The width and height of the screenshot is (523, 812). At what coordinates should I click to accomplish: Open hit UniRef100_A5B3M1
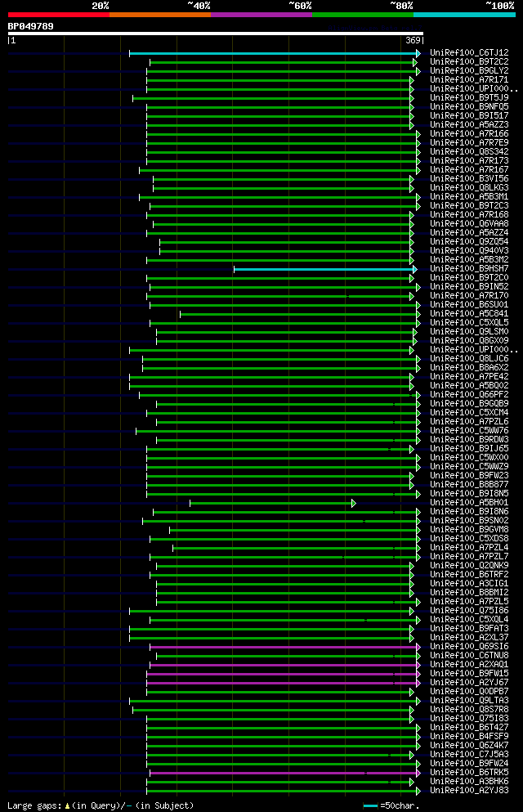click(x=469, y=197)
